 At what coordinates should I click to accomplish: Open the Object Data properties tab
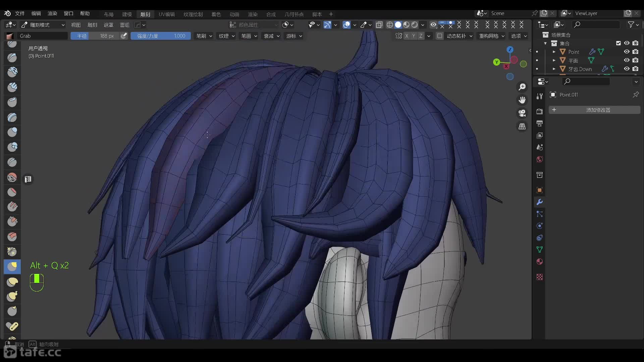point(539,250)
